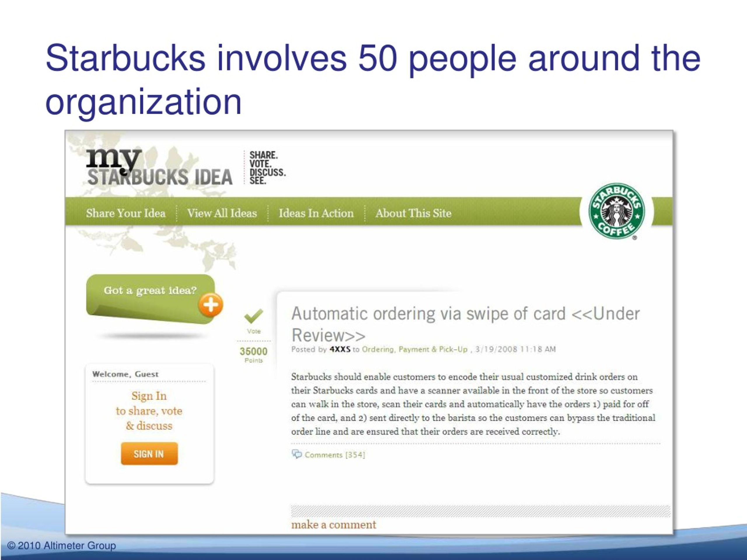Click the post date 3/19/2008 11:18 AM
747x560 pixels.
point(515,349)
